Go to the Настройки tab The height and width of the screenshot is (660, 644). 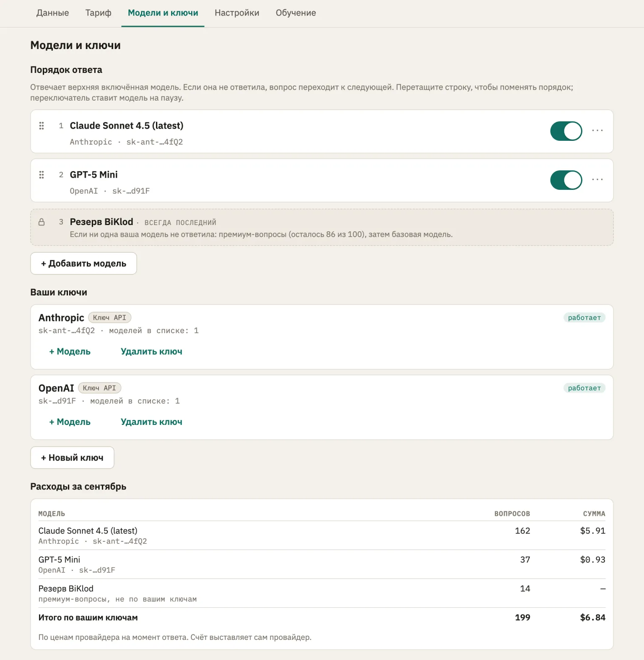click(x=237, y=13)
